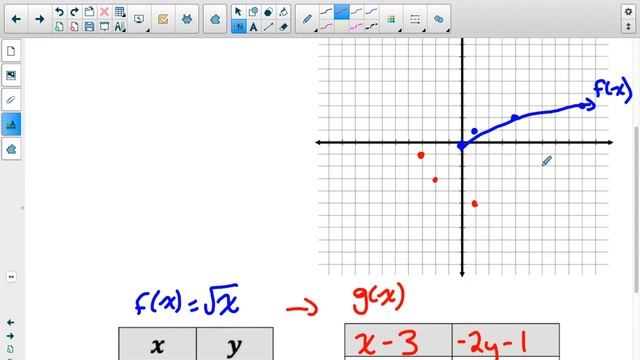Viewport: 640px width, 360px height.
Task: Open the response checkmark tool
Action: point(163,19)
